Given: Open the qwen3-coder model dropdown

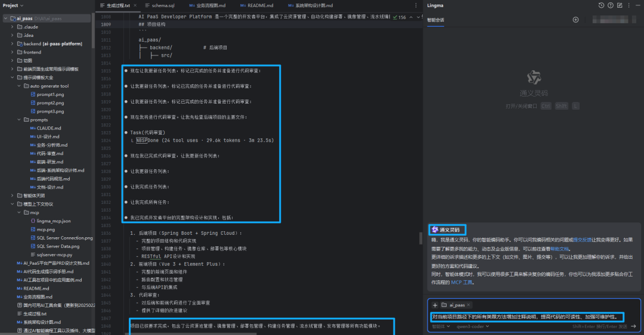Looking at the screenshot, I should point(473,327).
